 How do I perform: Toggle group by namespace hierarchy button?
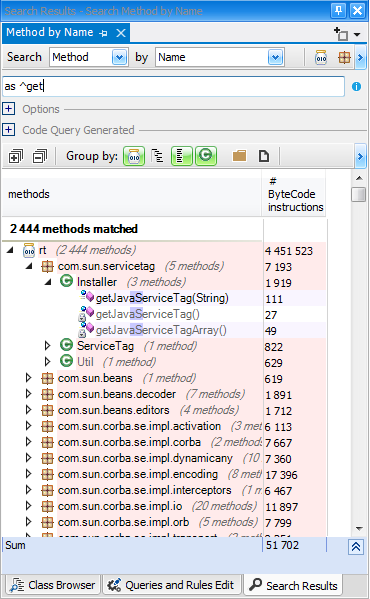tap(157, 156)
